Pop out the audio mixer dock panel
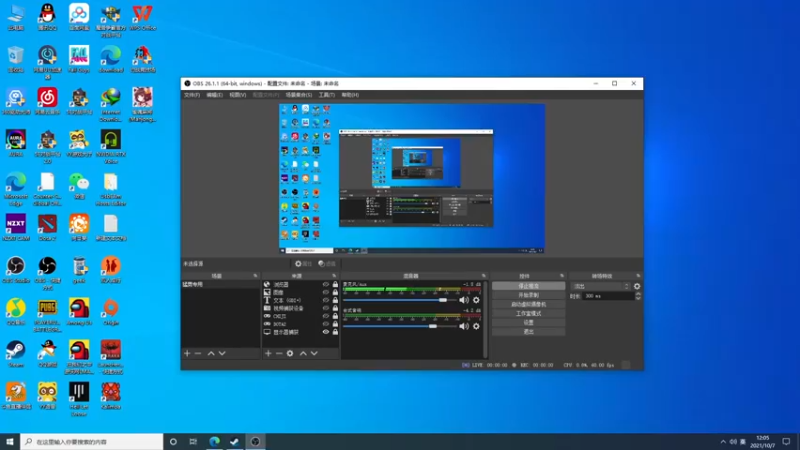This screenshot has width=800, height=450. [x=484, y=276]
